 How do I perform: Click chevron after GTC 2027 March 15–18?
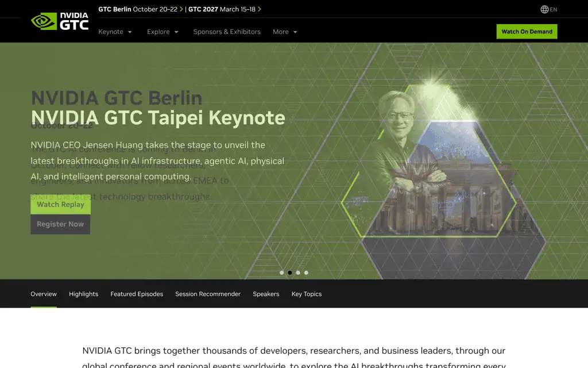(260, 9)
